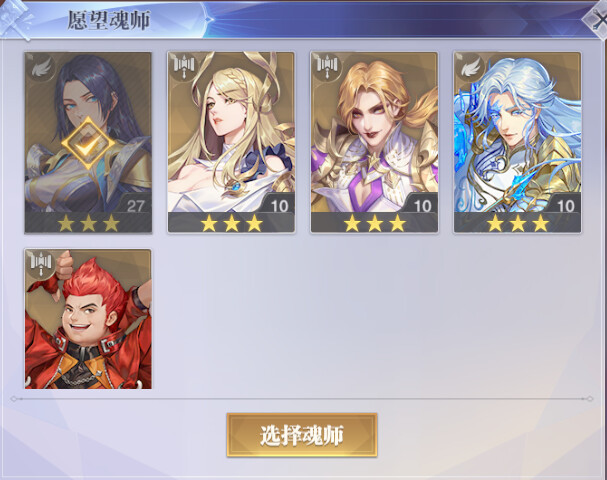
Task: Click the level 27 badge on first card
Action: point(135,205)
